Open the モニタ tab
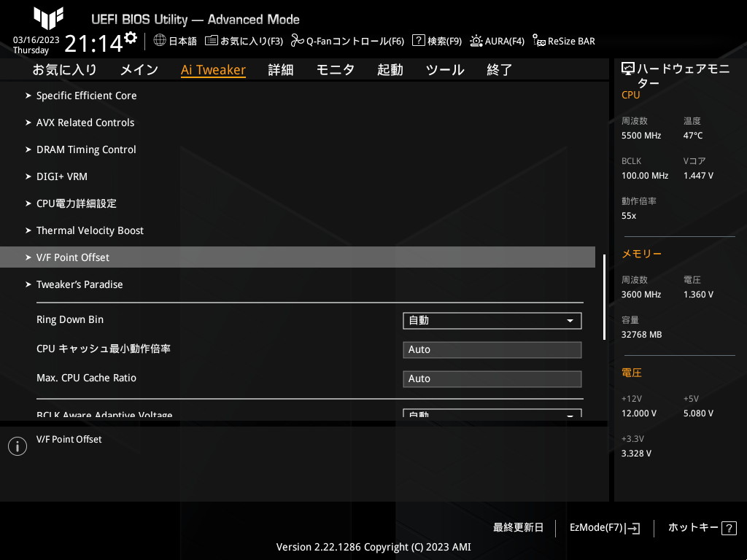Viewport: 747px width, 560px height. [336, 69]
